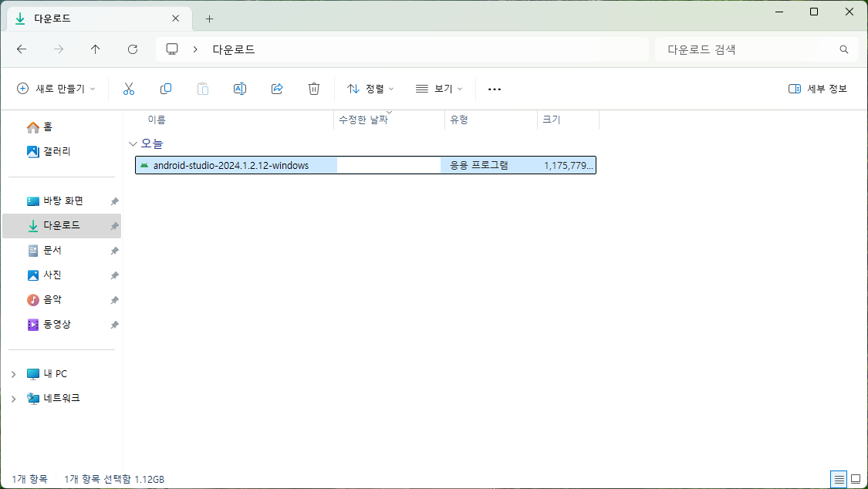Screen dimensions: 868x489
Task: Go back with the left arrow
Action: pyautogui.click(x=22, y=49)
